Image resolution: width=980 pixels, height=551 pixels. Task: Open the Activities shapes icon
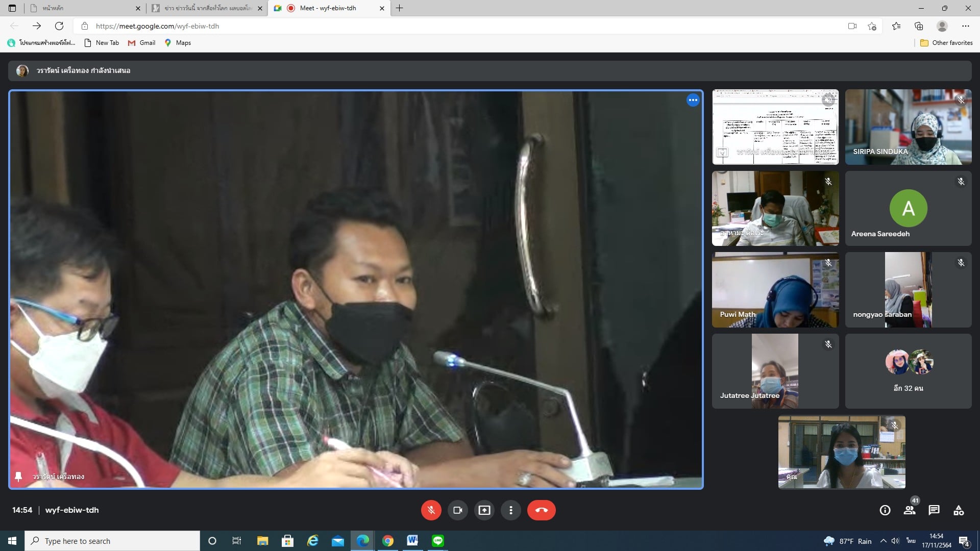pos(959,510)
